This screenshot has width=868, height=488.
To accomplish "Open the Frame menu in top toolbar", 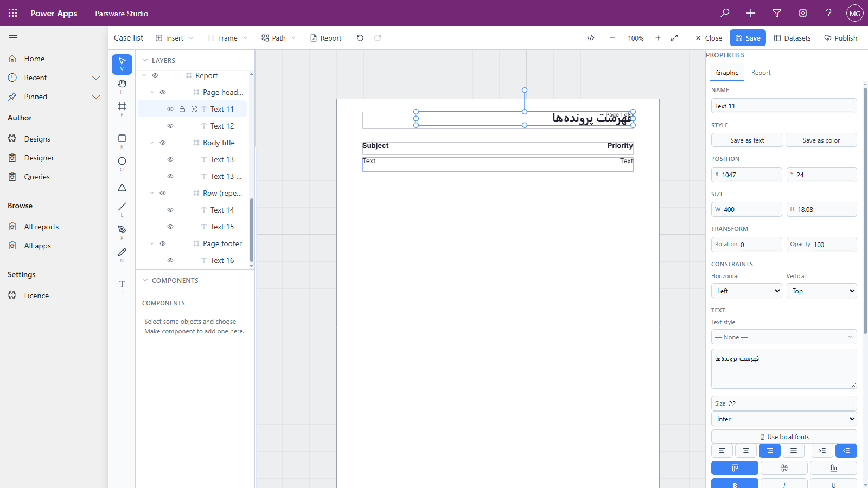I will [227, 38].
